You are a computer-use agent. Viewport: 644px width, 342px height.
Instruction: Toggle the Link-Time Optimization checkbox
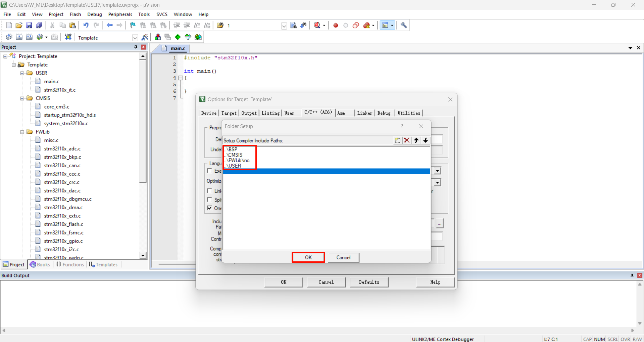pyautogui.click(x=210, y=191)
